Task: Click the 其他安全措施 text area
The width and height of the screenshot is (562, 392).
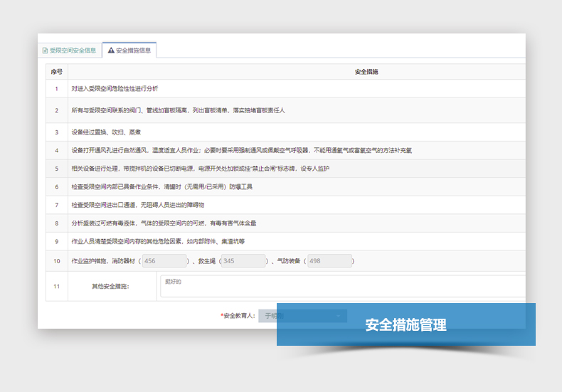Action: point(341,286)
